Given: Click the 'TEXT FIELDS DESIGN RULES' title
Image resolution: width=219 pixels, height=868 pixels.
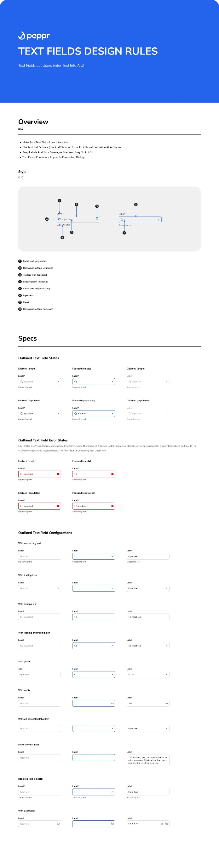Looking at the screenshot, I should coord(88,51).
